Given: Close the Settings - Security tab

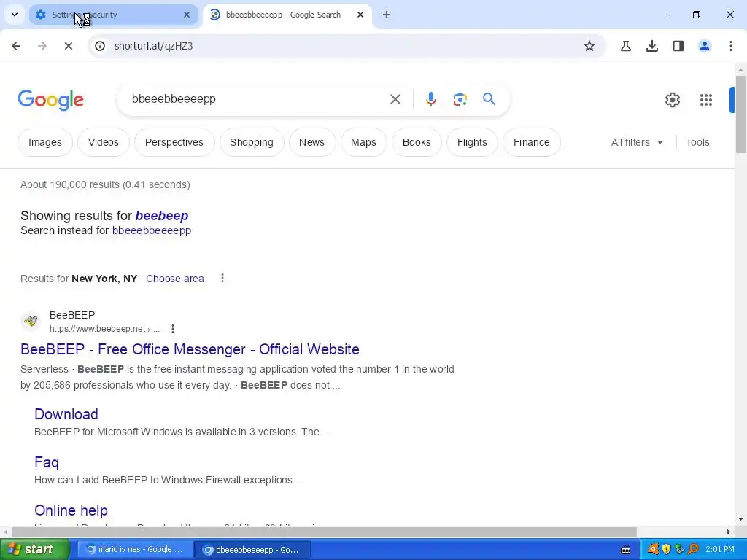Looking at the screenshot, I should (x=187, y=15).
